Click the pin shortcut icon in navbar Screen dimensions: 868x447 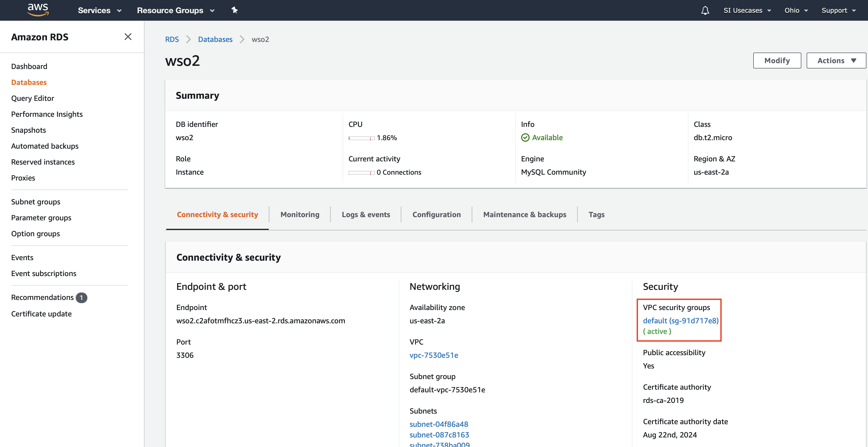click(x=235, y=10)
